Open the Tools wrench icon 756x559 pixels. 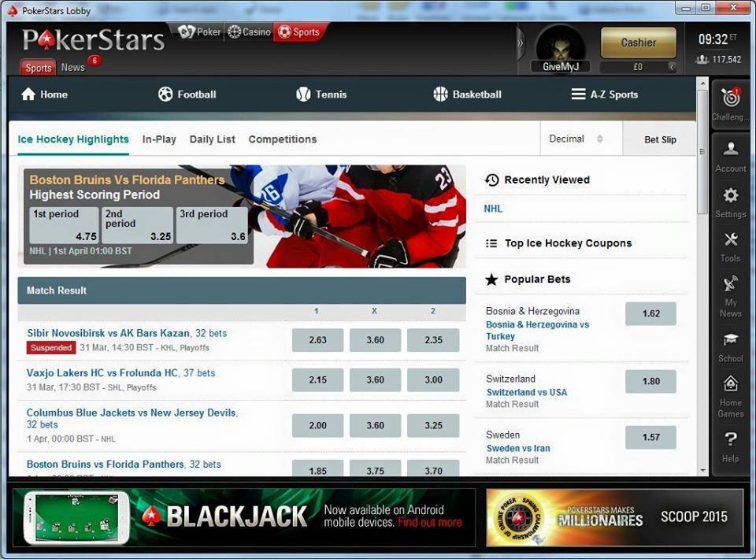pyautogui.click(x=730, y=240)
